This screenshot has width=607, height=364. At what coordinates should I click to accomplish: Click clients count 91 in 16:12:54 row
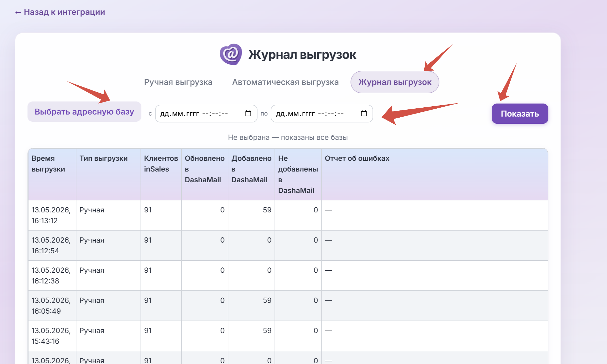coord(148,240)
